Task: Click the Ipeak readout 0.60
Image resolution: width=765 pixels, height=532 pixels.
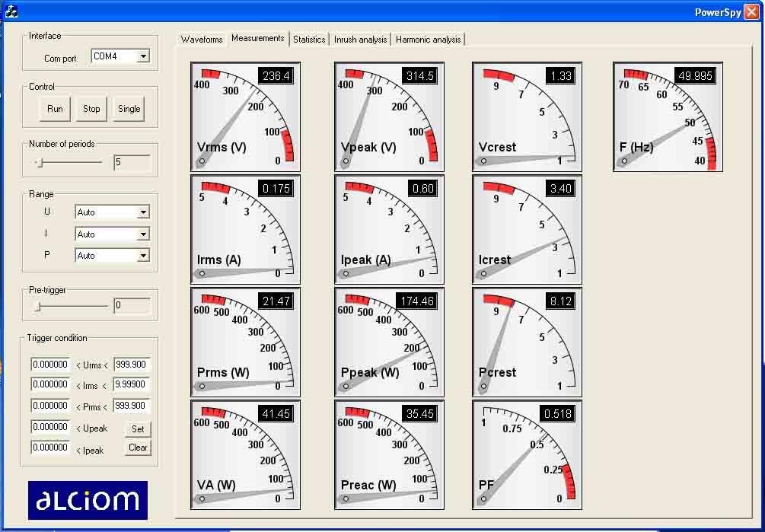Action: [x=422, y=188]
